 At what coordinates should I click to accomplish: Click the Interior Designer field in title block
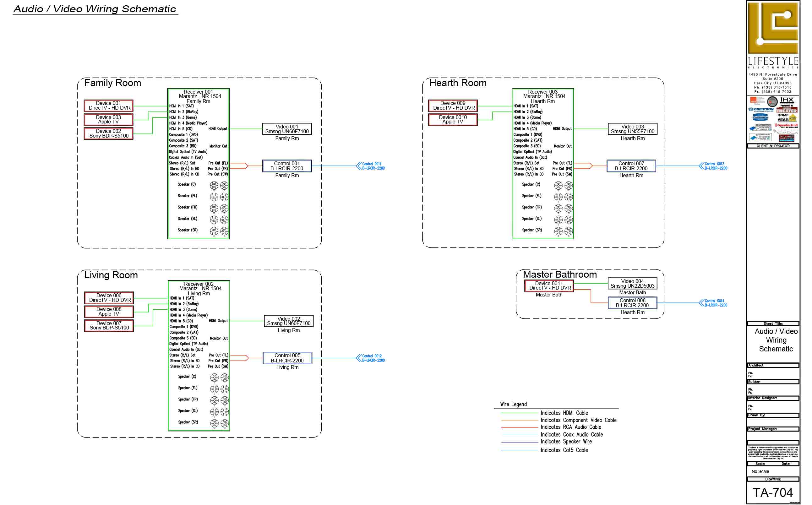pyautogui.click(x=773, y=398)
